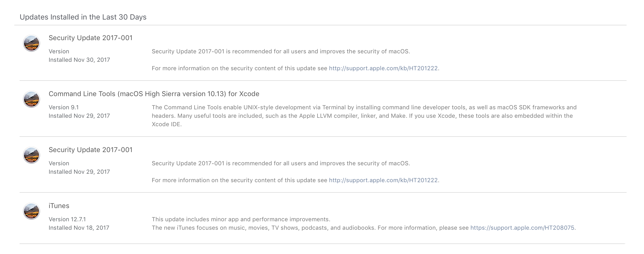644x254 pixels.
Task: Select the Security Update title installed Nov 29
Action: (90, 150)
